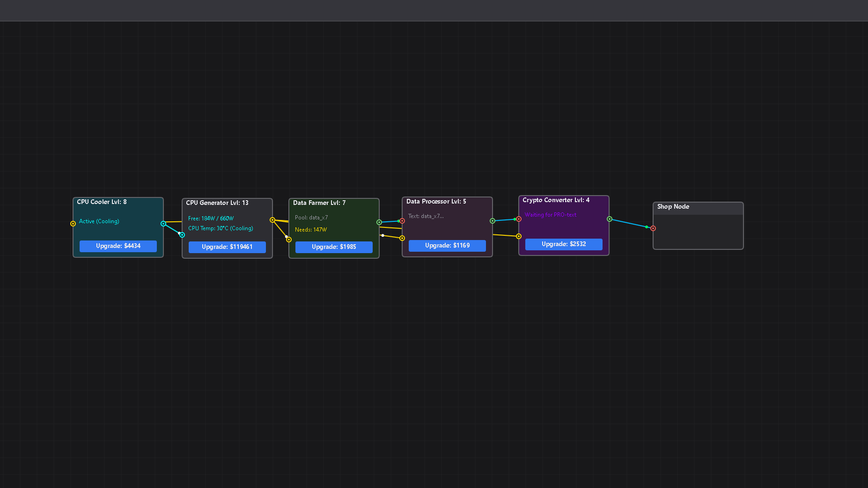
Task: Click the Free: 184W / 660W readout
Action: click(211, 219)
